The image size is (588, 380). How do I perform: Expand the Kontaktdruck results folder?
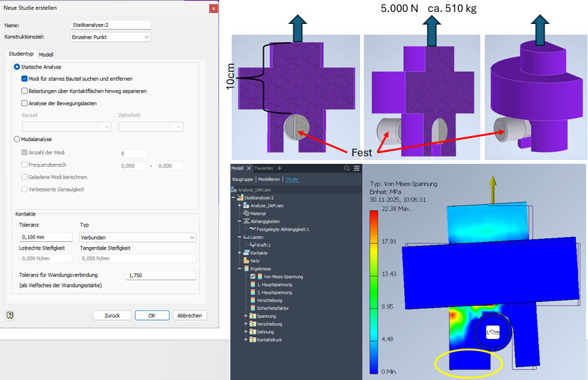pyautogui.click(x=246, y=340)
